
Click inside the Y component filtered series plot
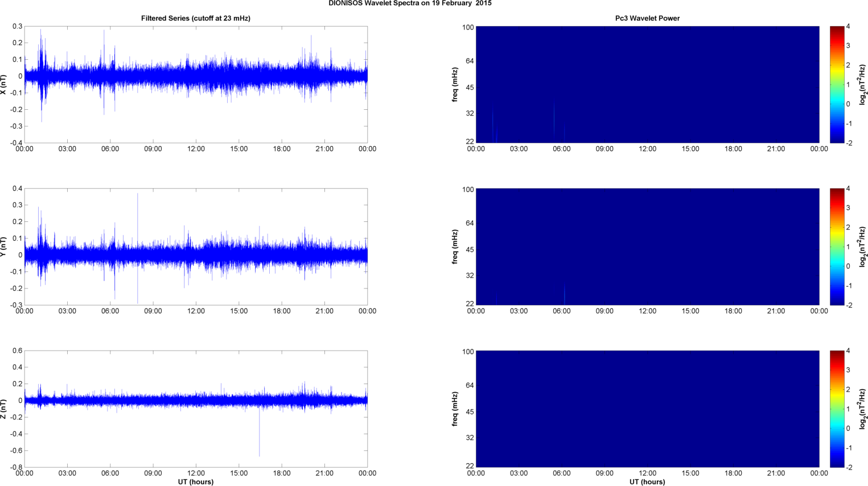pyautogui.click(x=196, y=246)
